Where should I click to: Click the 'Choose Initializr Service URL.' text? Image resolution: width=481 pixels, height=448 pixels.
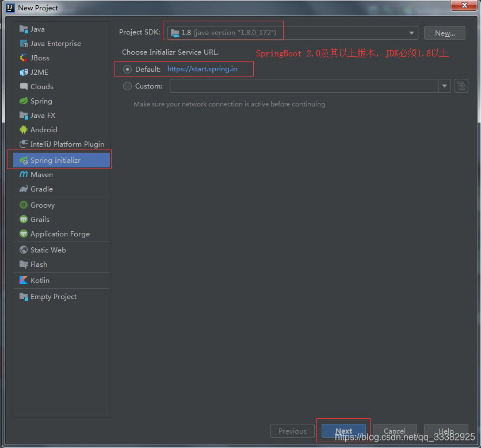click(170, 52)
